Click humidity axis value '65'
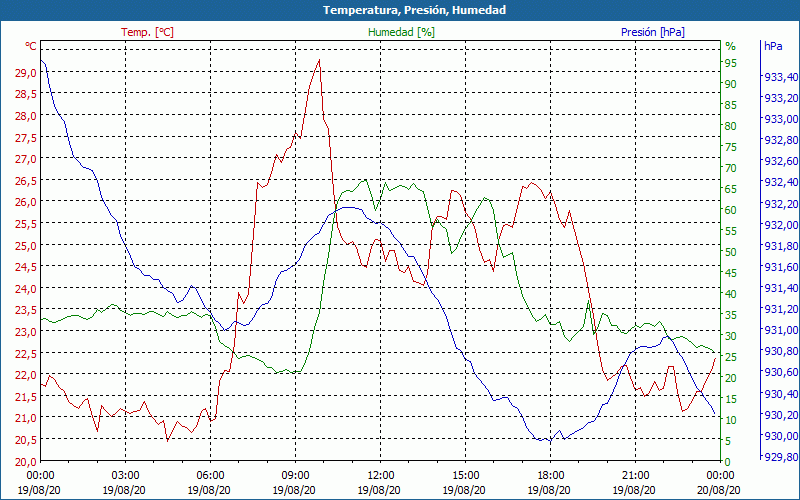This screenshot has width=800, height=500. pos(731,189)
